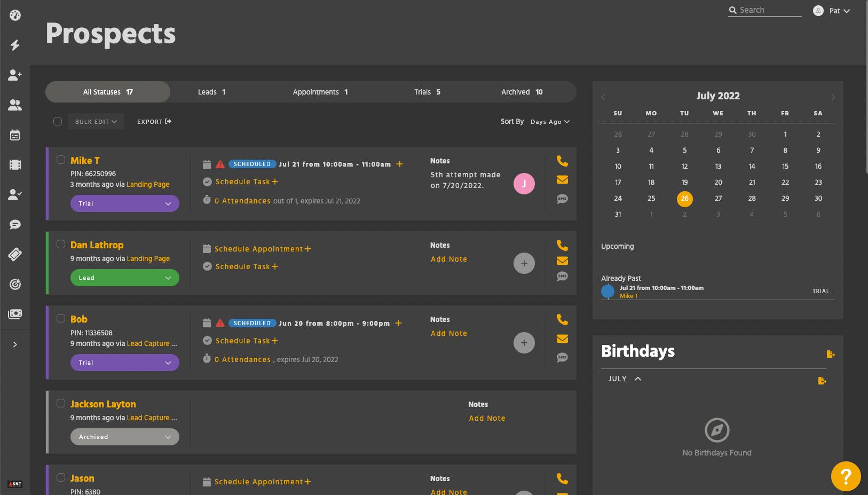Open the dashboard gauge icon in sidebar

point(15,15)
